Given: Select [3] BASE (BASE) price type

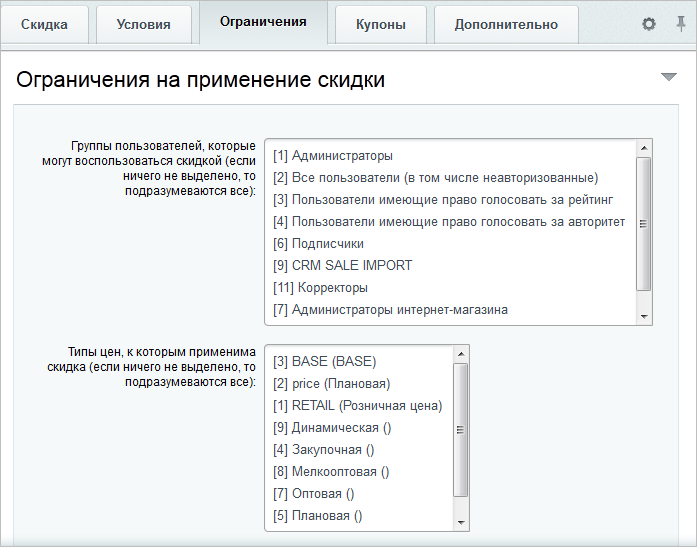Looking at the screenshot, I should [x=324, y=362].
